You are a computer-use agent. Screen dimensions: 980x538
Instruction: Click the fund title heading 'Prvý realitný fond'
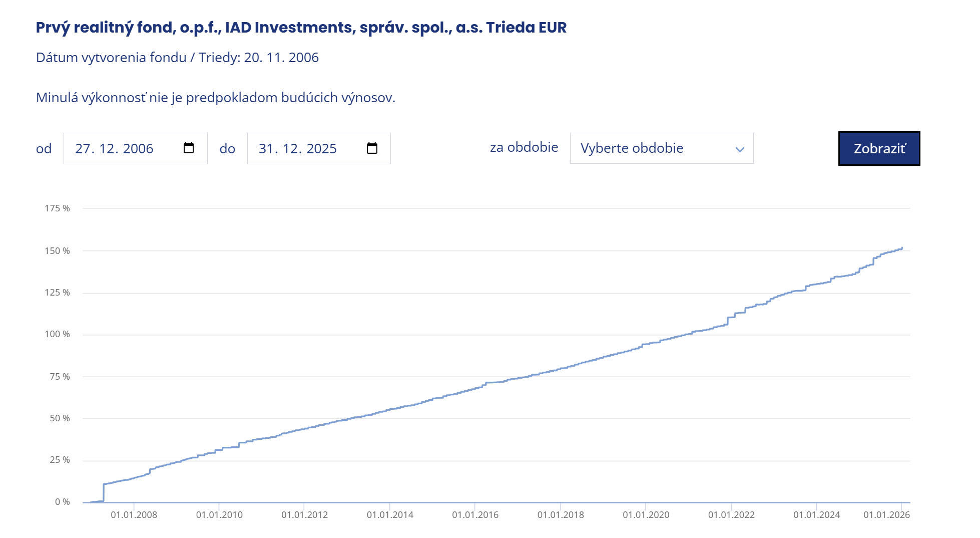(301, 27)
